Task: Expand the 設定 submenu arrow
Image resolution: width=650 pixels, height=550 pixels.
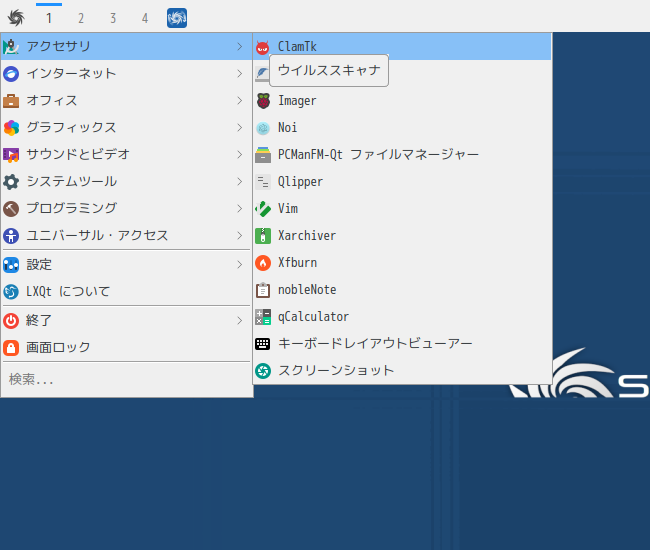Action: (240, 264)
